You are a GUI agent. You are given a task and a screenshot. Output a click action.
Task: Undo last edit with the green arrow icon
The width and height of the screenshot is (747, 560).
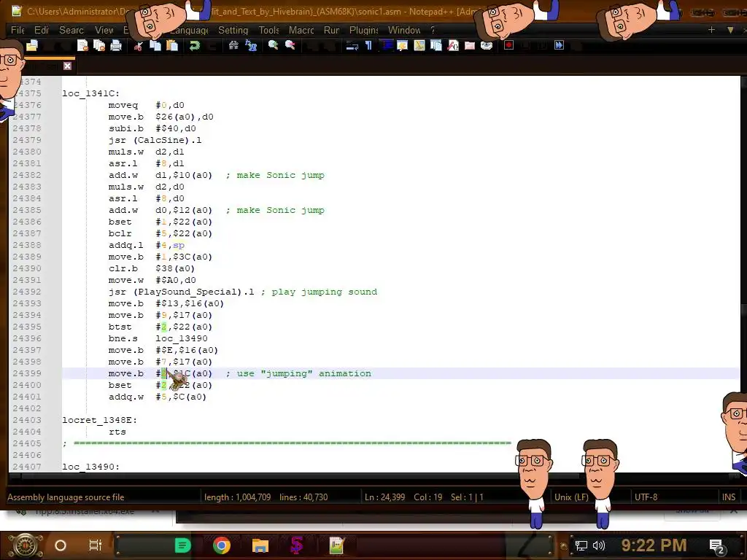click(194, 46)
